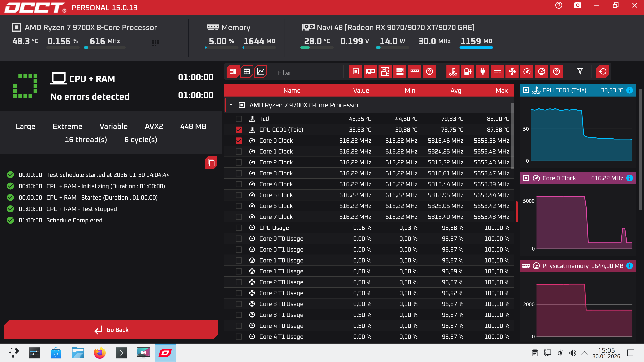Toggle the temperature sensor type filter
The width and height of the screenshot is (644, 362).
453,72
